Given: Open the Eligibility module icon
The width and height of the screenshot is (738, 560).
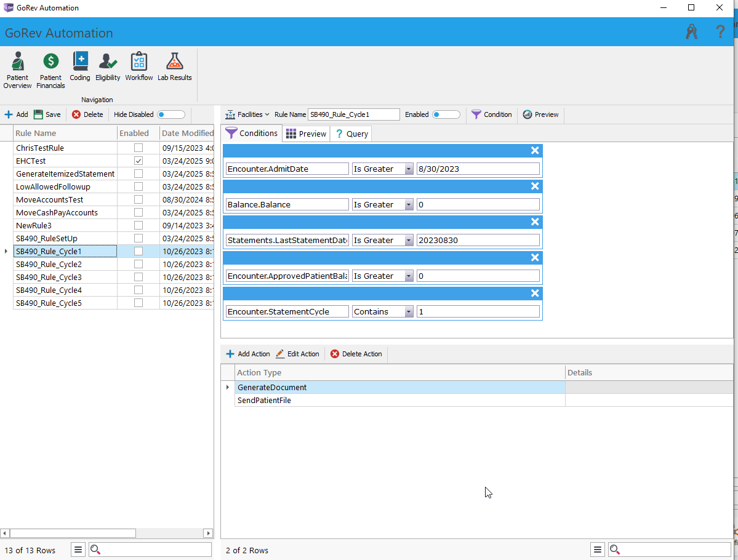Looking at the screenshot, I should (108, 66).
